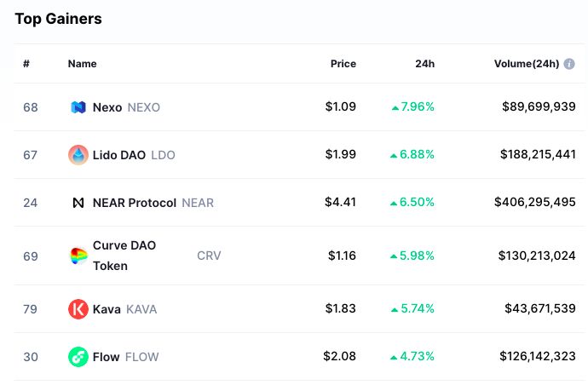The width and height of the screenshot is (588, 385).
Task: Open the Nexo coin page link
Action: [x=107, y=107]
